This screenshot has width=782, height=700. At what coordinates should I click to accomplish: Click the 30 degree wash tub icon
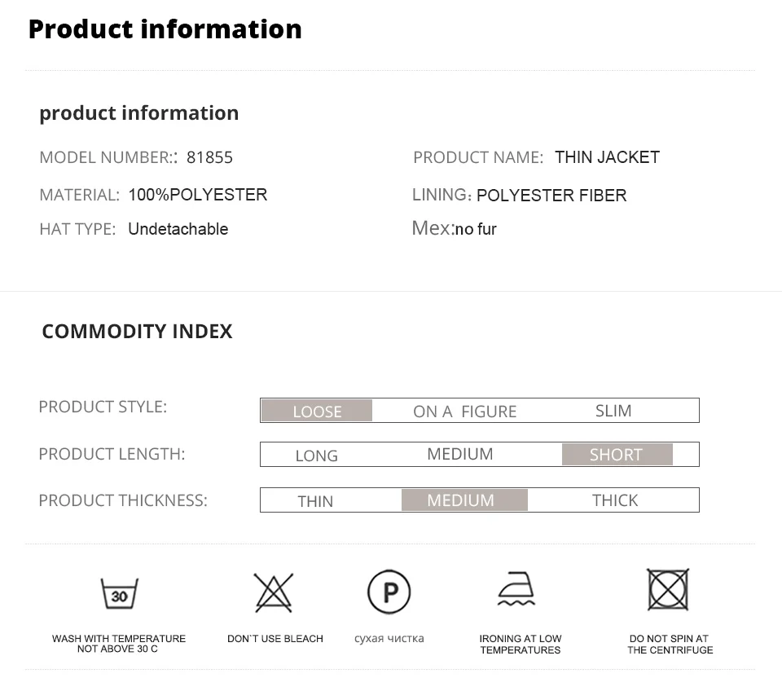[119, 594]
